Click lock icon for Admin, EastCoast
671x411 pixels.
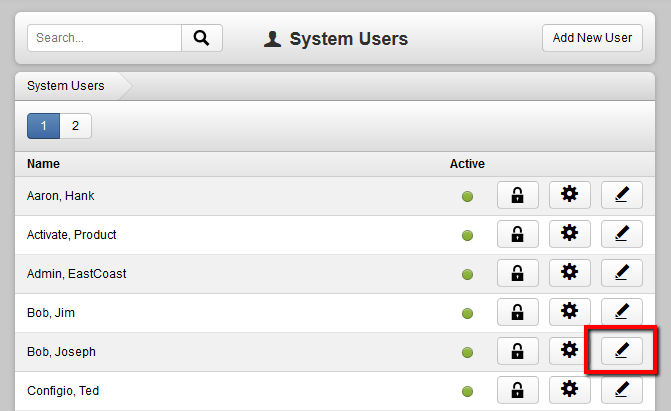[517, 273]
